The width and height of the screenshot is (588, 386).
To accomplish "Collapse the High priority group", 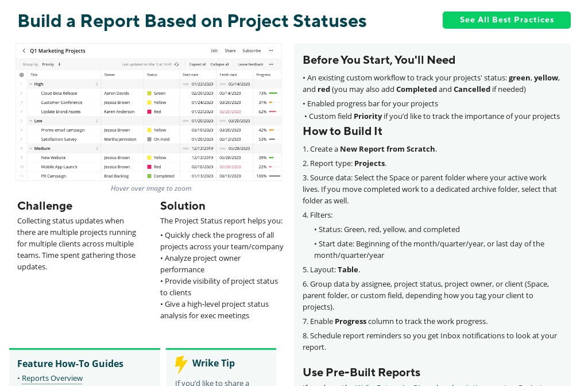I will point(30,84).
